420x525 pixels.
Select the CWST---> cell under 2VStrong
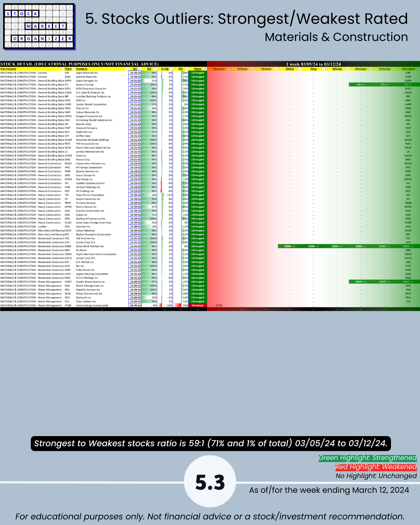point(384,282)
